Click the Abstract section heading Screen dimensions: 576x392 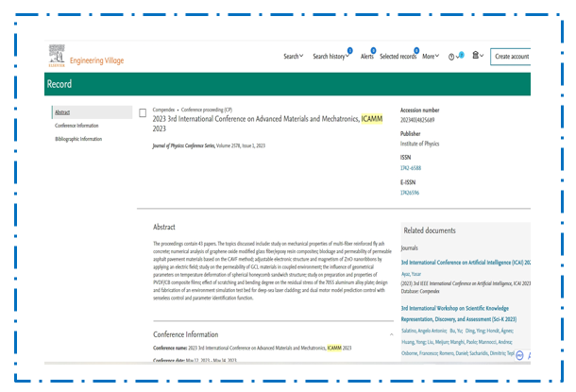(164, 227)
